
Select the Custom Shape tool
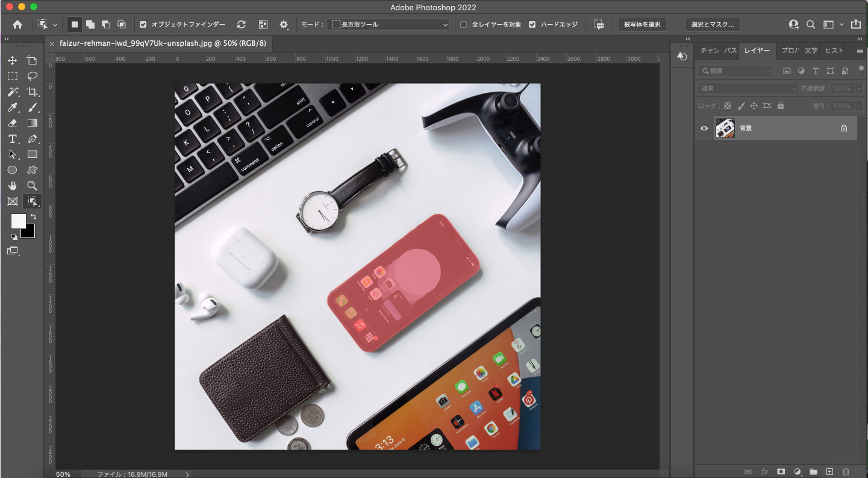point(33,170)
